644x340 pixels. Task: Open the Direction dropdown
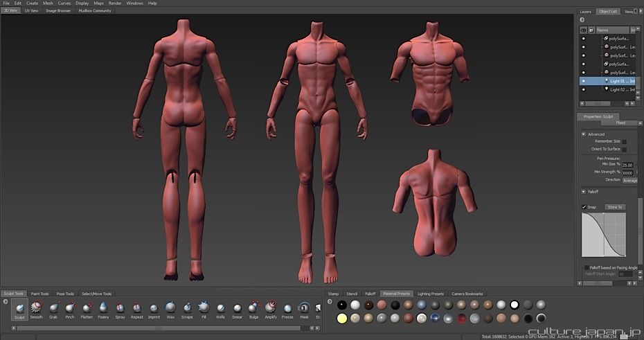[x=629, y=180]
